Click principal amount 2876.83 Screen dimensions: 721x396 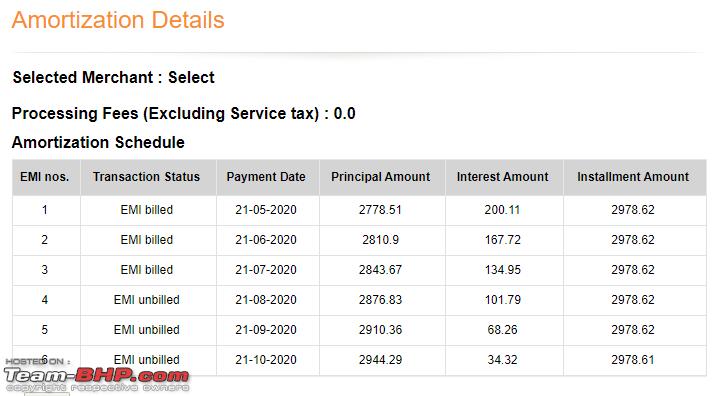pyautogui.click(x=380, y=300)
